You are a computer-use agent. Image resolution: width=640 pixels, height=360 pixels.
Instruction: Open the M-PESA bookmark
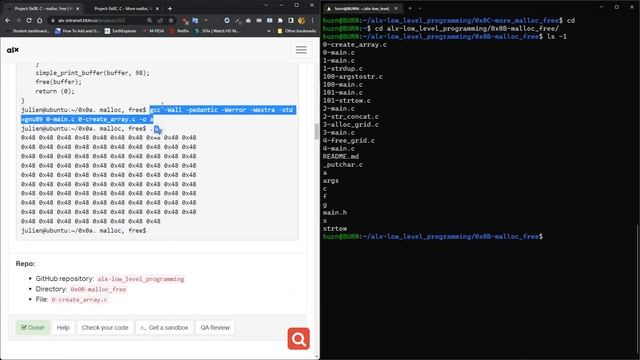153,31
